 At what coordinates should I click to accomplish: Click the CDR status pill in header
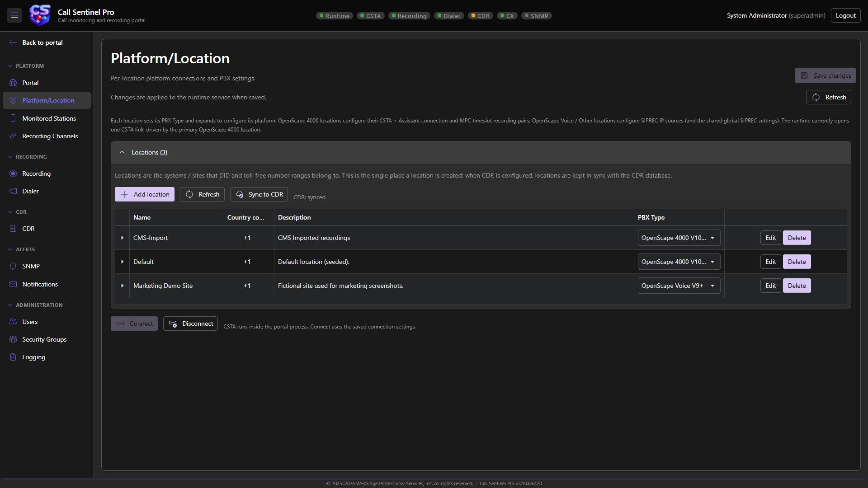(480, 16)
